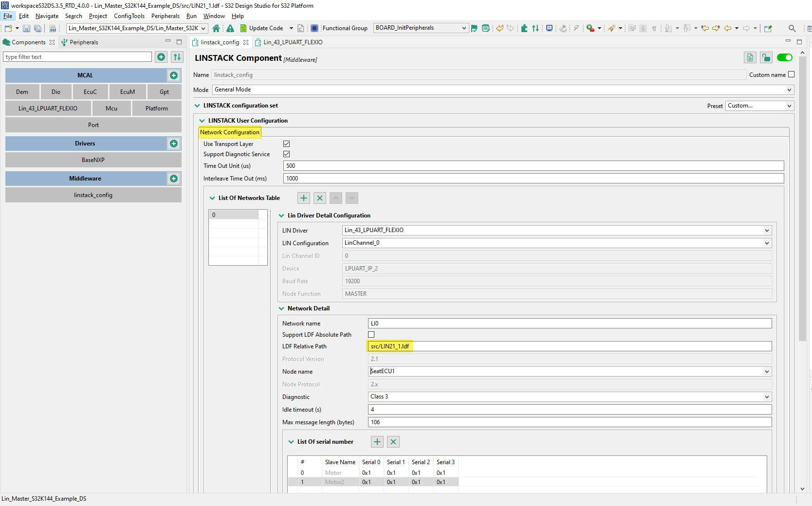Viewport: 812px width, 506px height.
Task: Open search with the magnifier icon
Action: pos(792,28)
